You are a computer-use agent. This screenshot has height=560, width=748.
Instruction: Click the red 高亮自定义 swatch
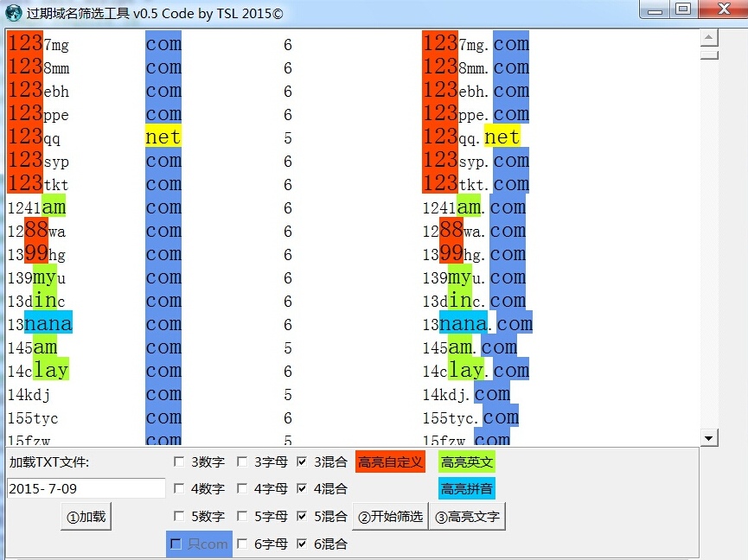390,461
